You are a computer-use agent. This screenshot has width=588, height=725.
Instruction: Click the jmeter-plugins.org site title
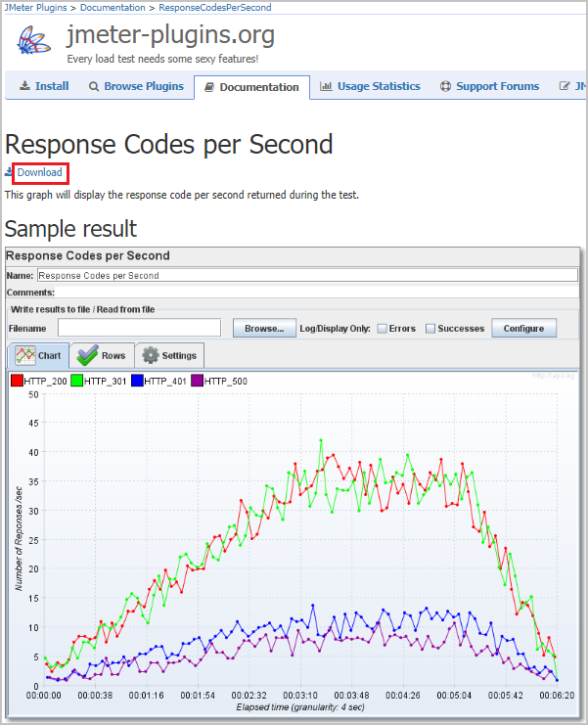[170, 34]
